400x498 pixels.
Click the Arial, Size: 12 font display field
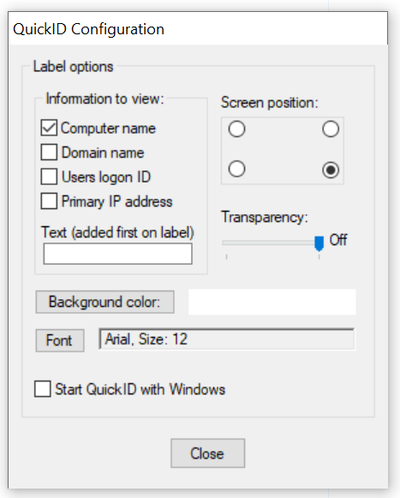[227, 339]
